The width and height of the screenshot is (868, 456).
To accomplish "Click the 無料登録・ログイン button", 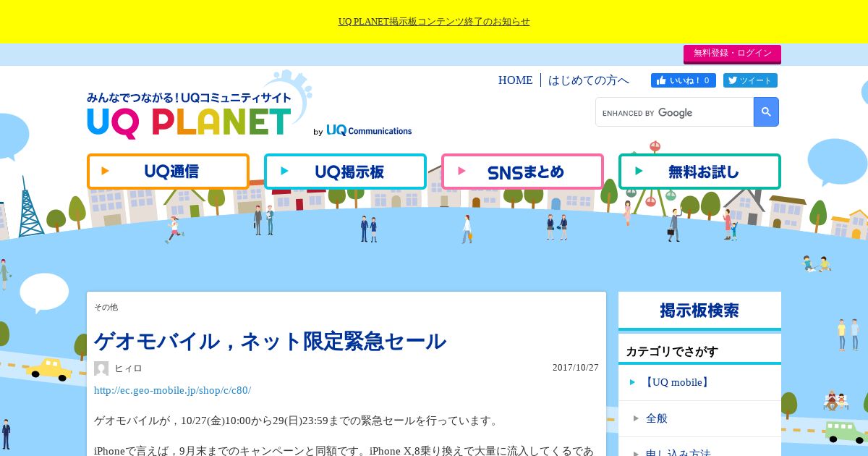I will (x=732, y=54).
